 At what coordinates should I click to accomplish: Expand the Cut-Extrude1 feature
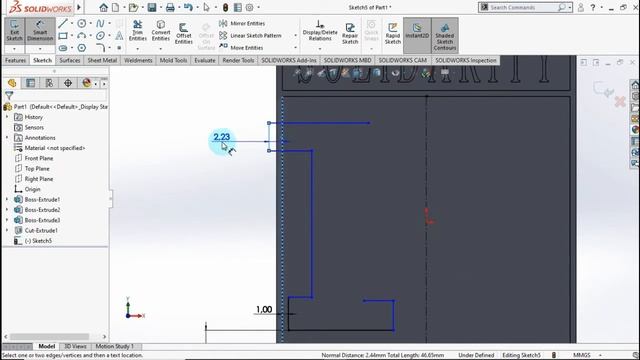pyautogui.click(x=7, y=230)
